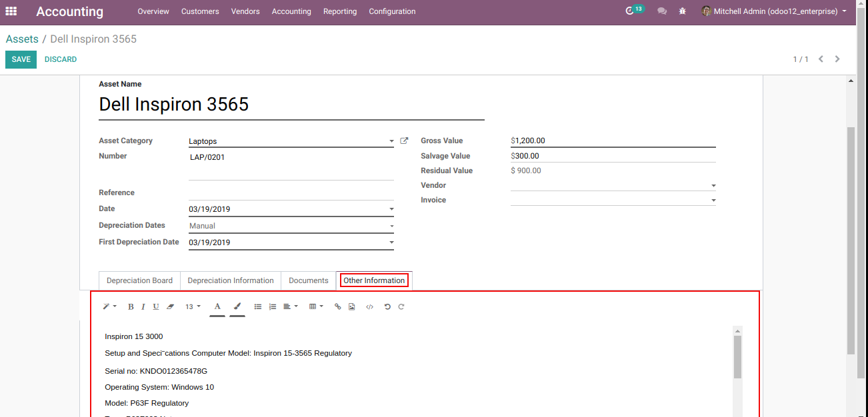
Task: Go back to Assets breadcrumb
Action: 22,39
